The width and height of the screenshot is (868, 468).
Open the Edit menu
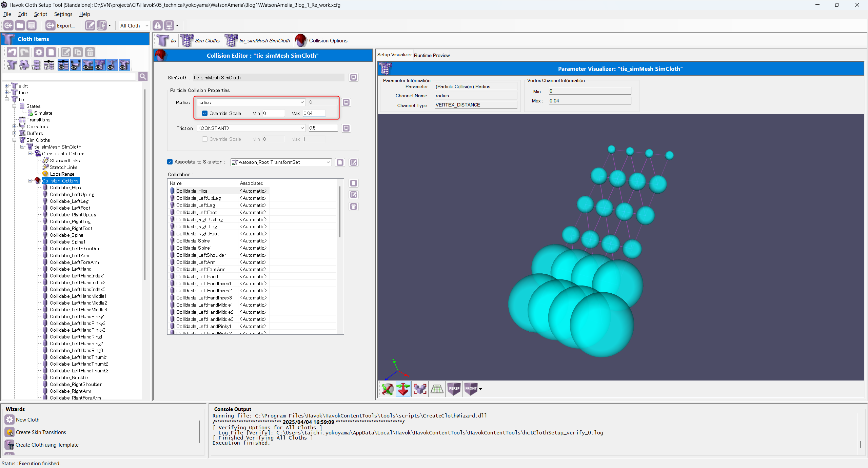23,14
